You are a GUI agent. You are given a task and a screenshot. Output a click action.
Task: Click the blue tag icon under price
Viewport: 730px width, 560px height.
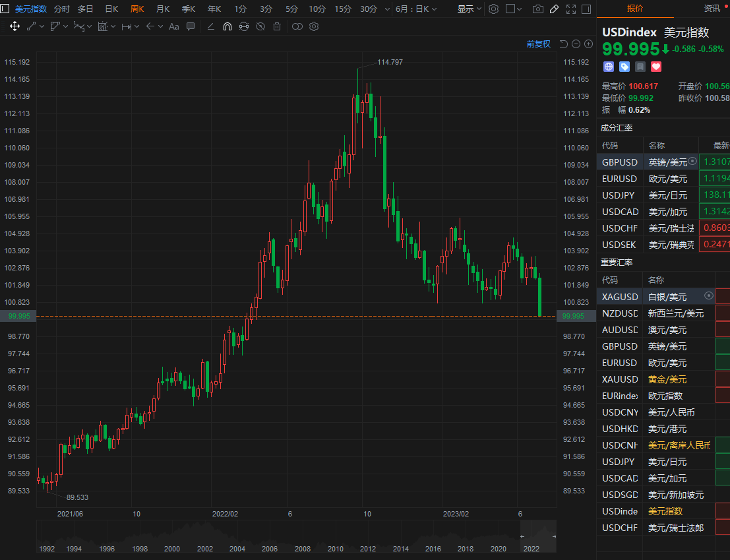tap(624, 67)
